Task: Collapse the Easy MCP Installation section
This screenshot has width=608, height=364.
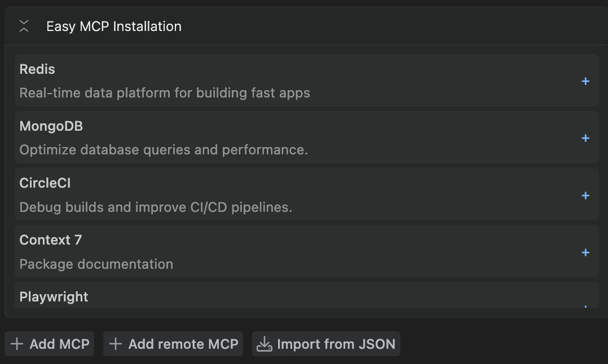Action: click(x=24, y=26)
